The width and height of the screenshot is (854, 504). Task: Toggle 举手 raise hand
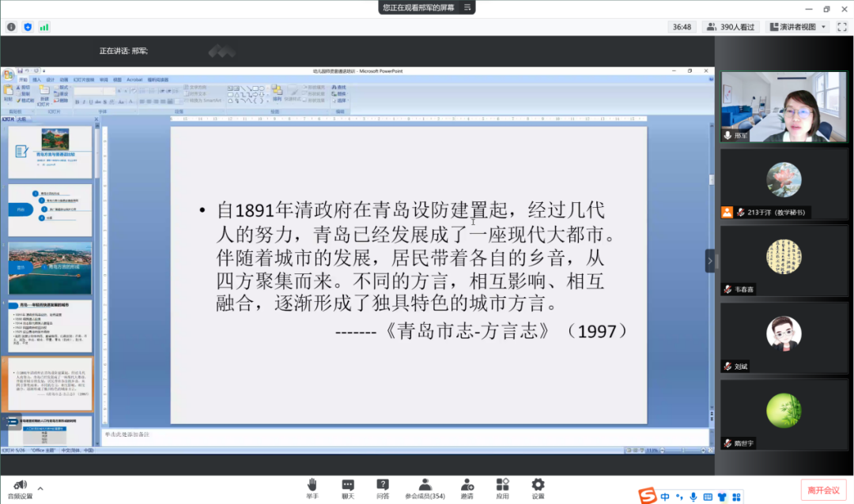point(312,489)
